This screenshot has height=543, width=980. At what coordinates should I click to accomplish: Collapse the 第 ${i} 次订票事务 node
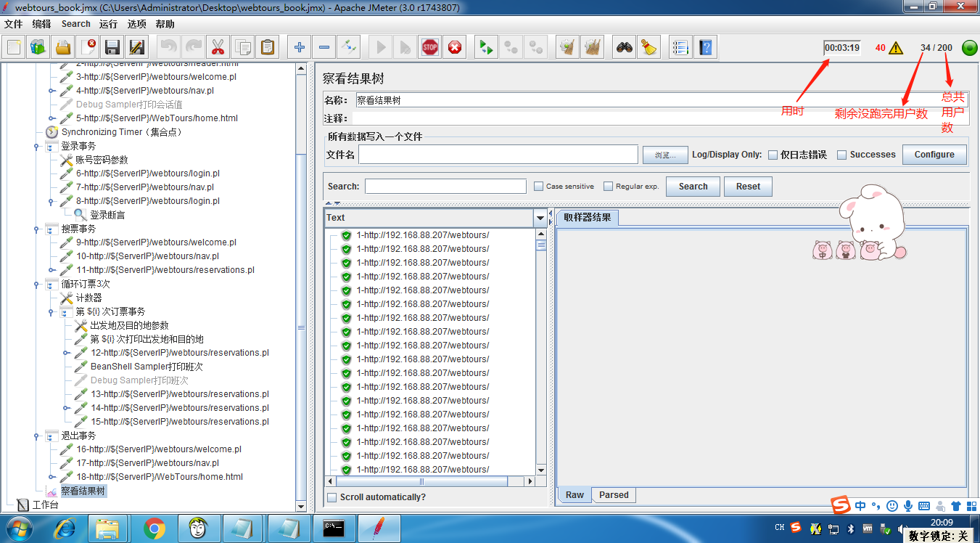point(51,312)
